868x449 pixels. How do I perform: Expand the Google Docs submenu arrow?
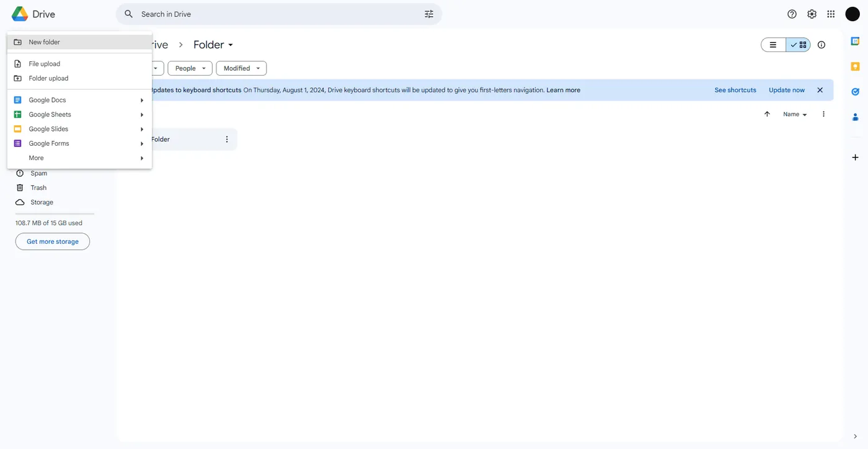click(141, 100)
